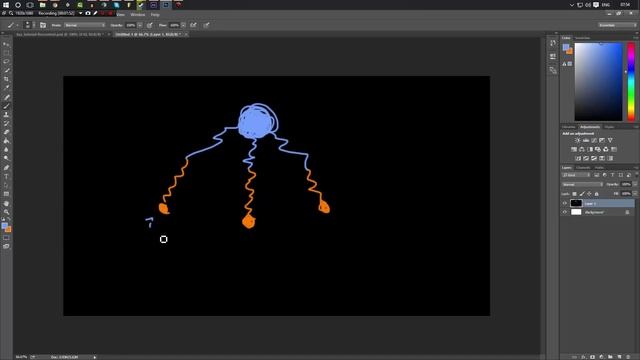
Task: Toggle the Brush panel from options bar
Action: coord(43,25)
